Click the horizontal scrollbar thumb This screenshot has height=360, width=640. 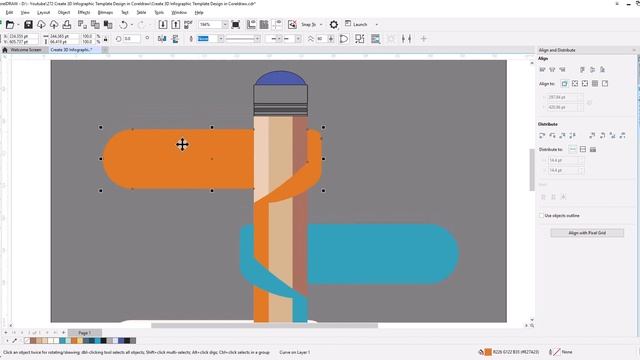264,325
